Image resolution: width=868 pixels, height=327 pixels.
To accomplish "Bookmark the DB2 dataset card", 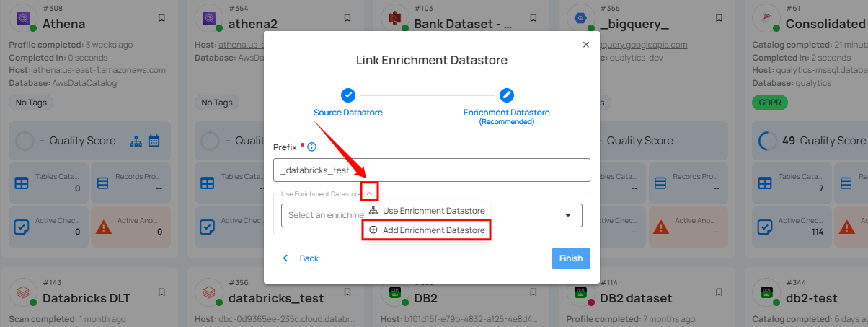I will pos(719,292).
